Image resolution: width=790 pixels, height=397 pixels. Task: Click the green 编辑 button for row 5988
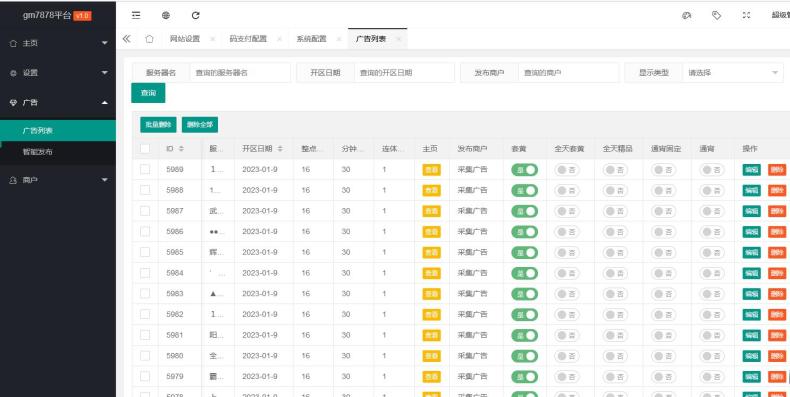[752, 190]
